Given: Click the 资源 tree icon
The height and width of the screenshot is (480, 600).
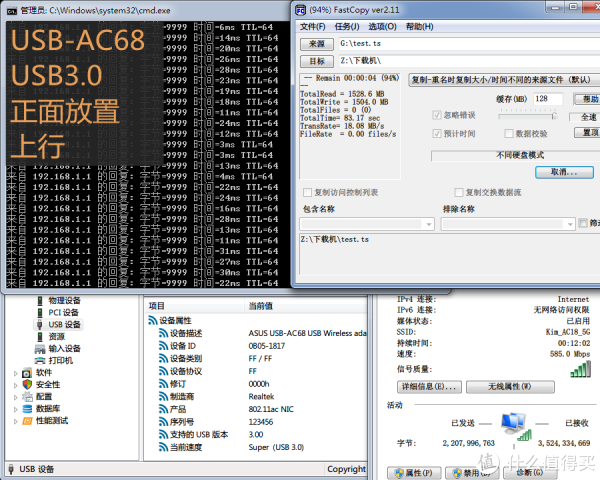Looking at the screenshot, I should (x=40, y=337).
